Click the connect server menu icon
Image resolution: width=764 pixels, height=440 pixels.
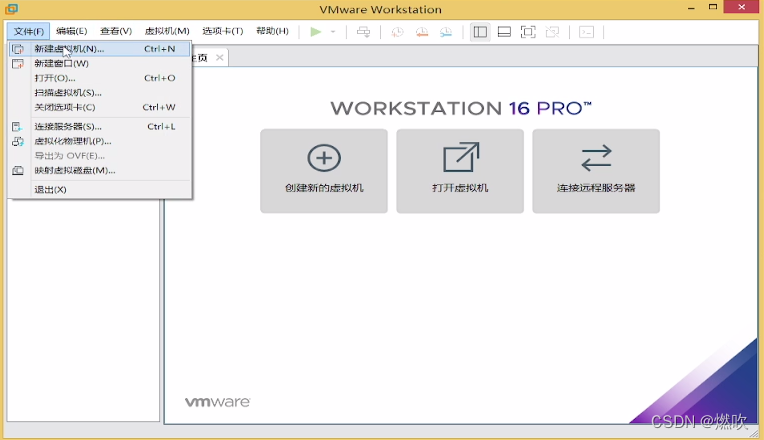[x=18, y=127]
